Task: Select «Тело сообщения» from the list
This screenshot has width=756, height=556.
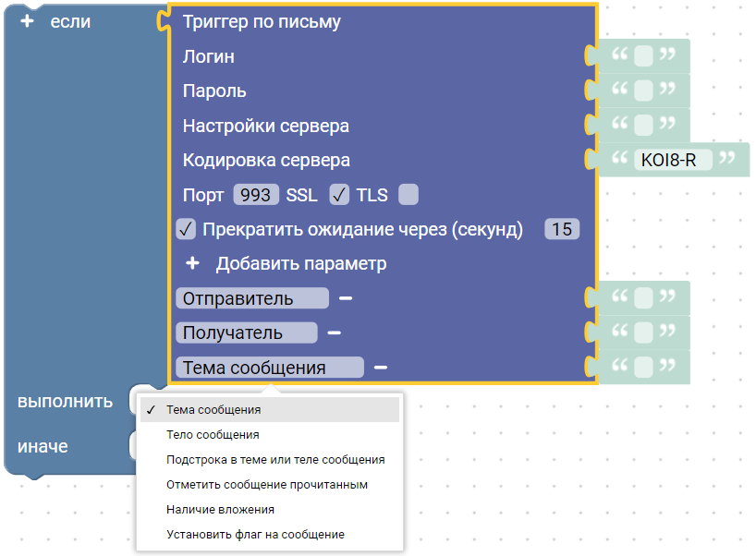Action: tap(213, 434)
